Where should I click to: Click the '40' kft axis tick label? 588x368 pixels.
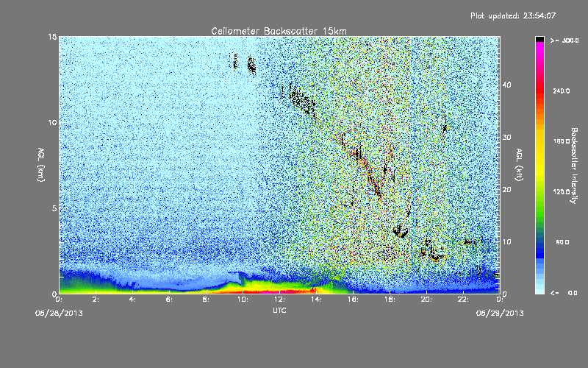tap(507, 85)
